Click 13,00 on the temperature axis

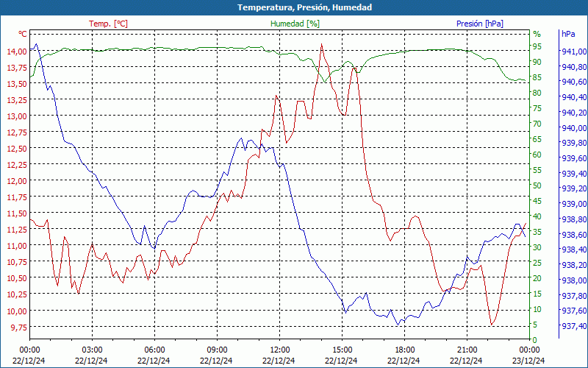pyautogui.click(x=17, y=116)
